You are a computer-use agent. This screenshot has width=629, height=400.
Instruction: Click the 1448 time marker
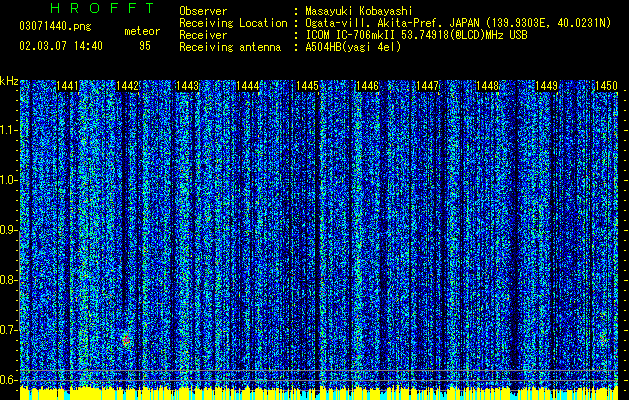[487, 86]
